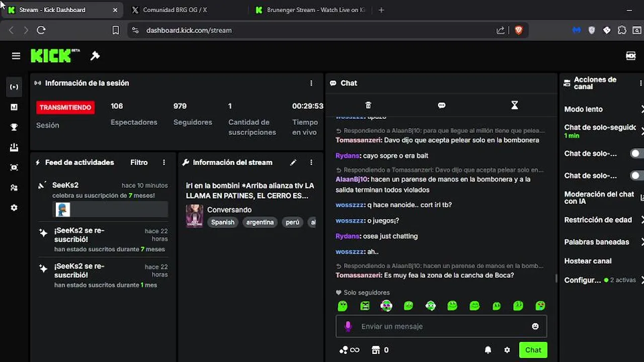Switch to Stream - Kick Dashboard tab
Viewport: 644px width, 362px height.
tap(61, 10)
